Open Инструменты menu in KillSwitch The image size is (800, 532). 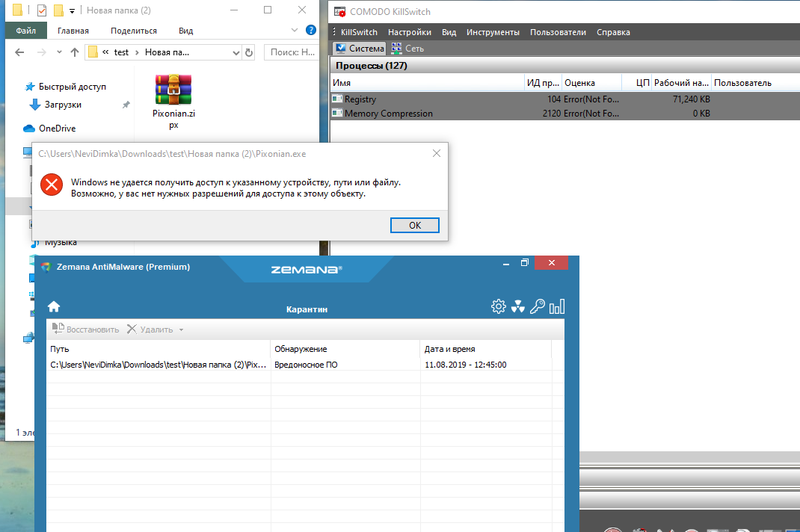(x=493, y=32)
